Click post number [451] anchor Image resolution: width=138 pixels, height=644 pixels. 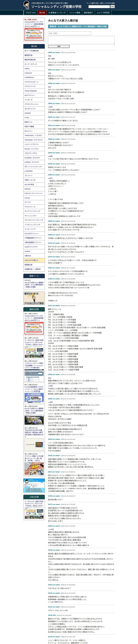pos(50,305)
